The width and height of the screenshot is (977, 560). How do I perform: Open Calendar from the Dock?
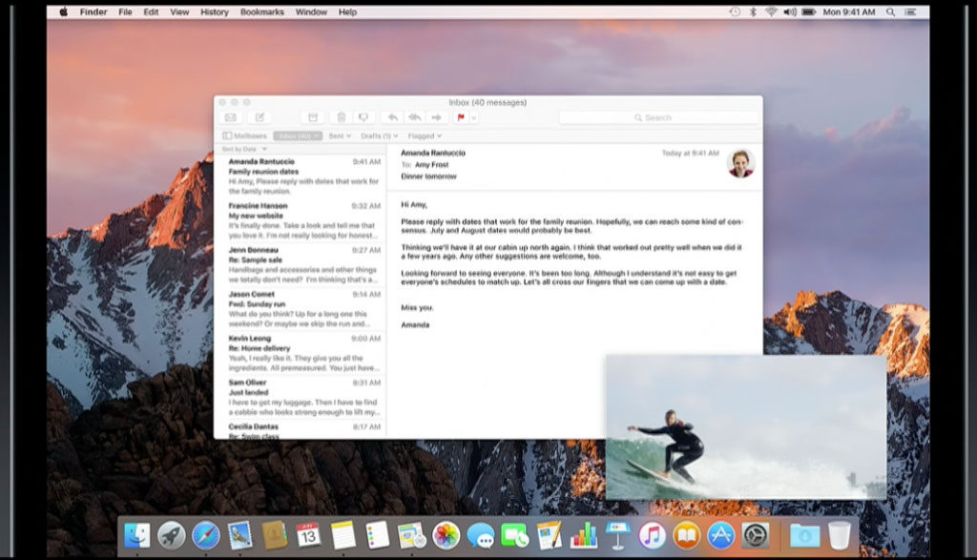point(308,535)
